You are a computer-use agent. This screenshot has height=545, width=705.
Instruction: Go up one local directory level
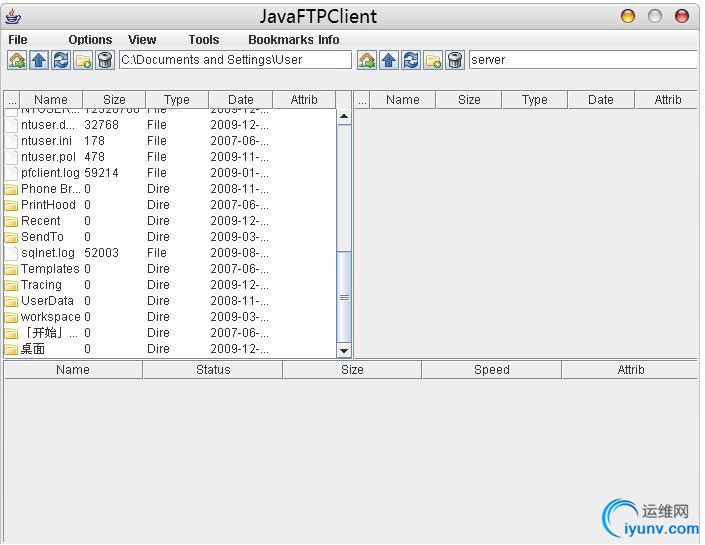39,60
